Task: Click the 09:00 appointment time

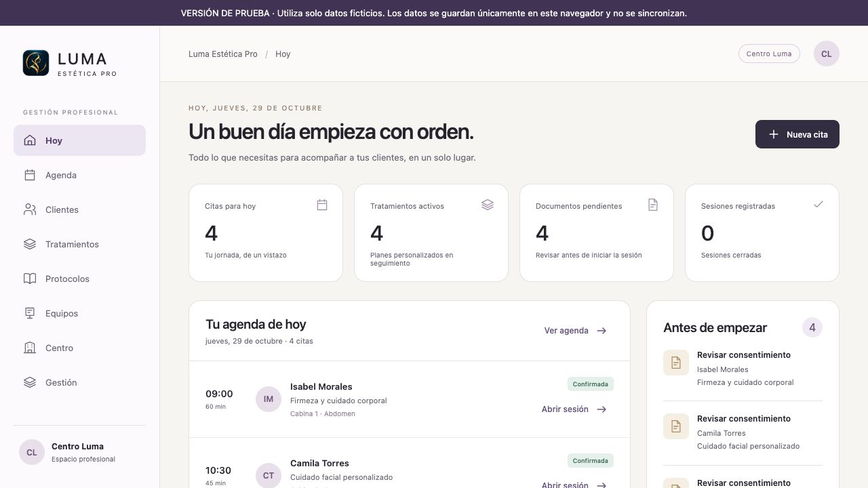Action: click(x=219, y=394)
